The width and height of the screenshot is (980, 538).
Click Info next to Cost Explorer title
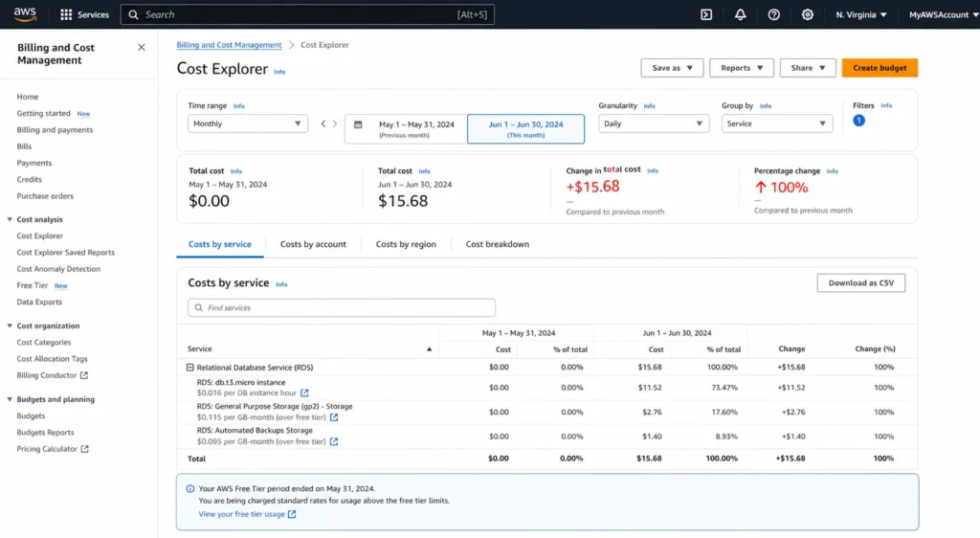[279, 72]
